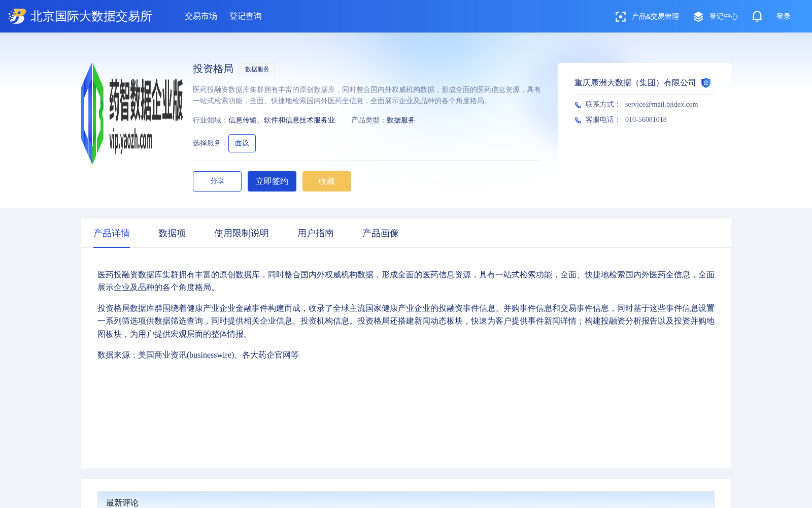Click the 数据来源 line in product details
The width and height of the screenshot is (812, 508).
coord(198,355)
